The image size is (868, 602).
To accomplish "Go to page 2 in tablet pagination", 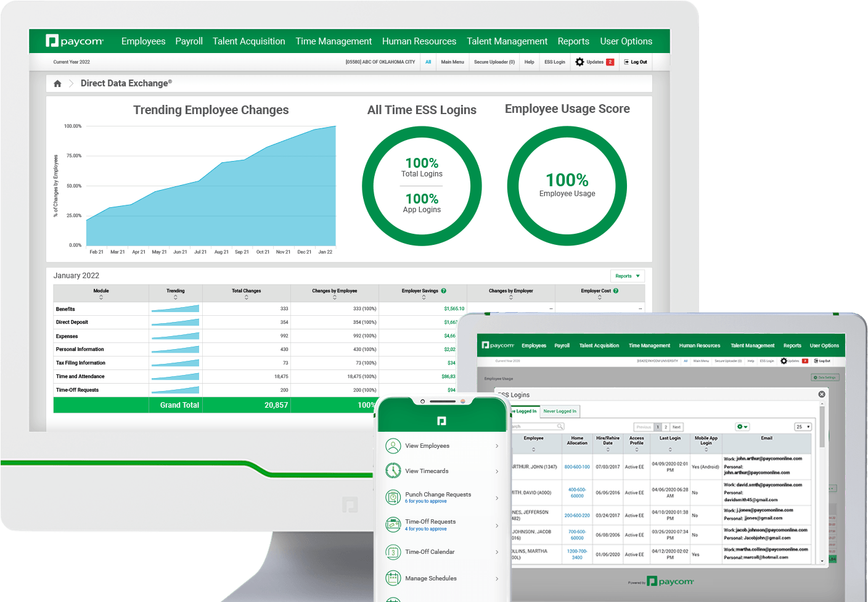I will pos(666,427).
